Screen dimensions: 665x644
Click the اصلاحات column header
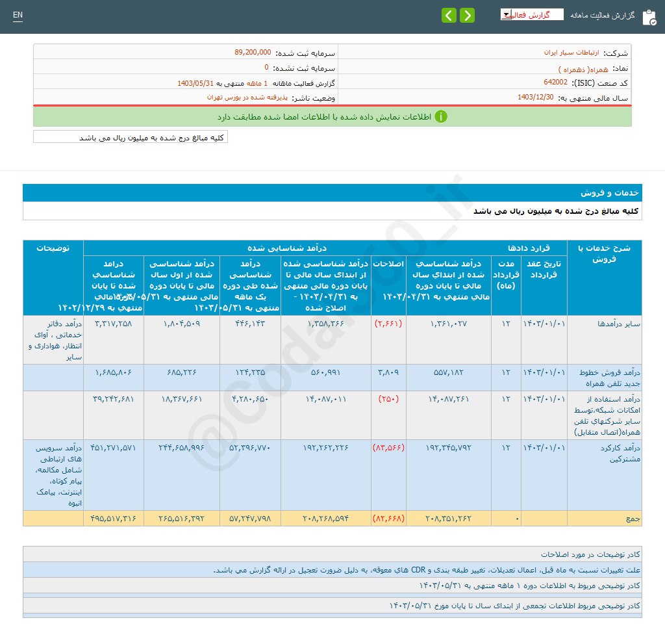coord(388,264)
